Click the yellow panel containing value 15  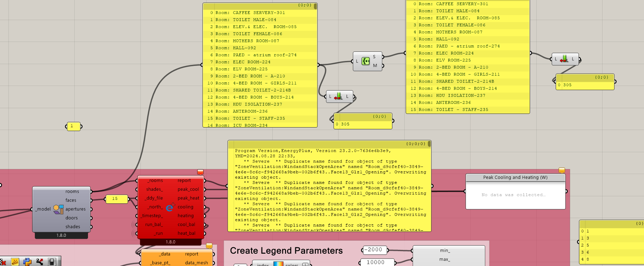point(116,199)
